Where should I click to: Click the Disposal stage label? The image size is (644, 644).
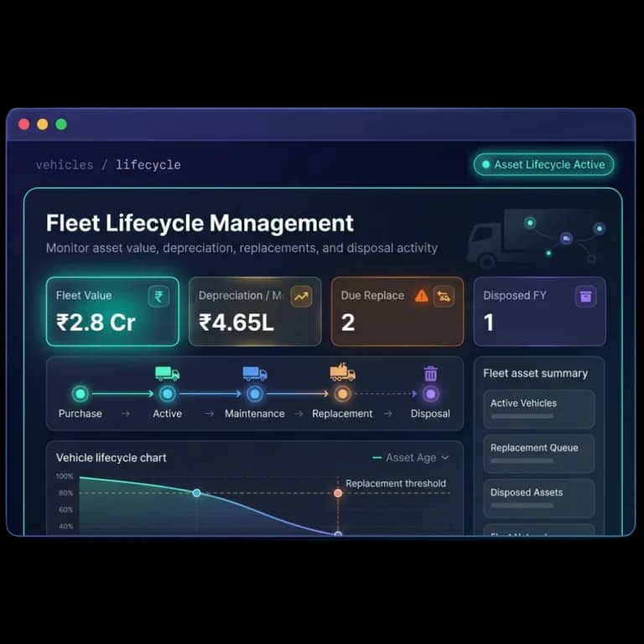click(x=430, y=413)
